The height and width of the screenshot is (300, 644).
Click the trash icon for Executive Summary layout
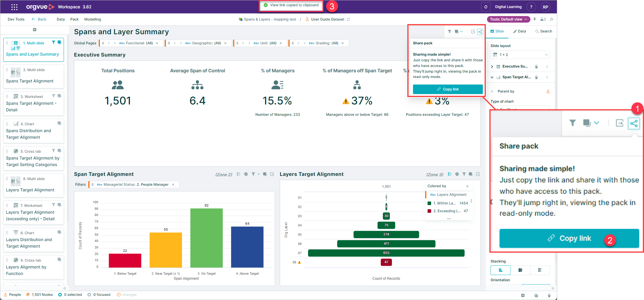pos(536,67)
